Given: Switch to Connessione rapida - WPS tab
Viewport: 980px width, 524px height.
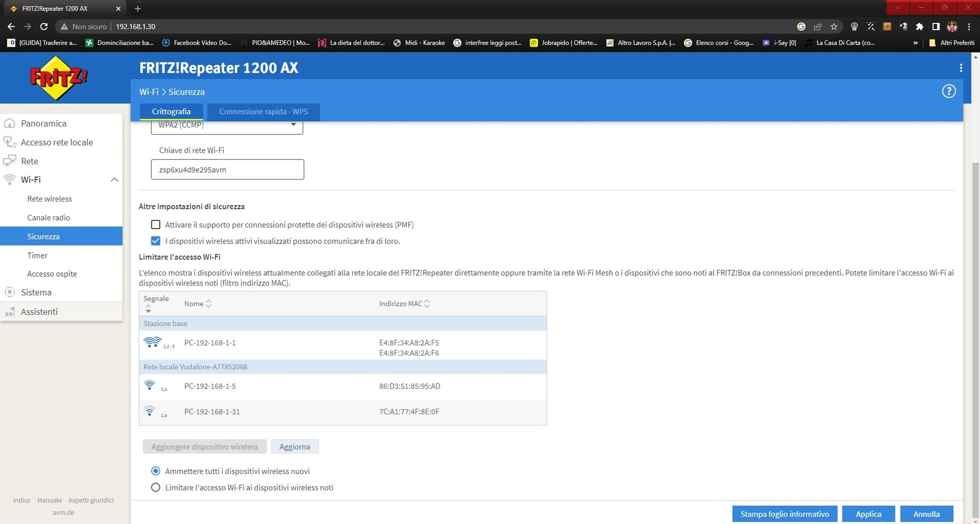Looking at the screenshot, I should [x=263, y=112].
